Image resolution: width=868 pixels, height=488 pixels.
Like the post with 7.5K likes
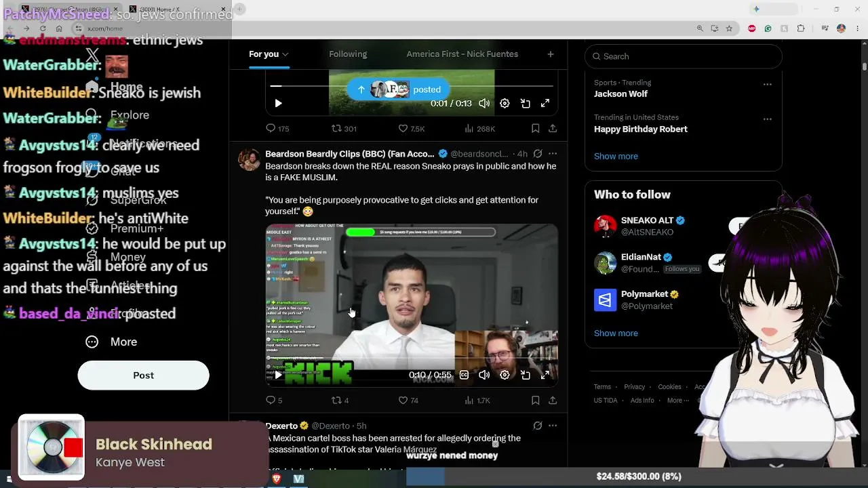(x=411, y=128)
